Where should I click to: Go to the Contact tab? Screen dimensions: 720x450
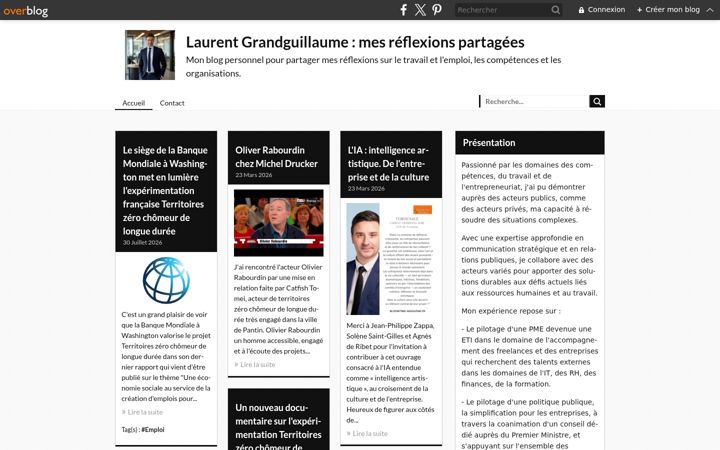tap(172, 103)
